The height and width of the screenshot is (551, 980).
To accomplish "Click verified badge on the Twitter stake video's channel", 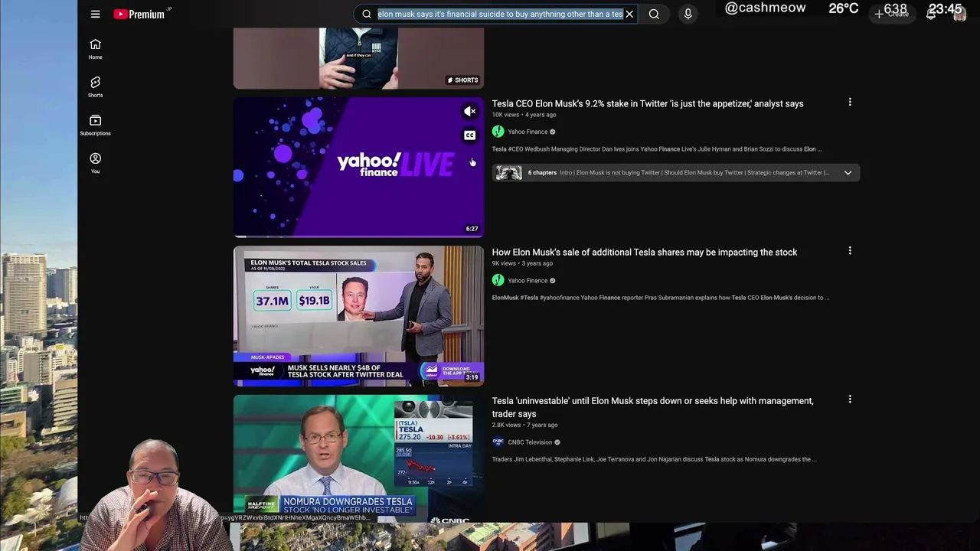I will point(553,132).
